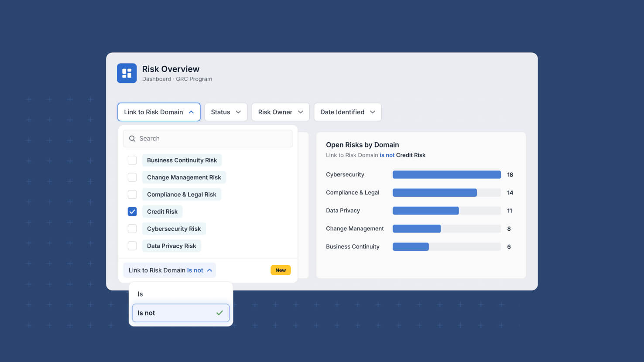Click the Open Risks by Domain heading

point(363,145)
